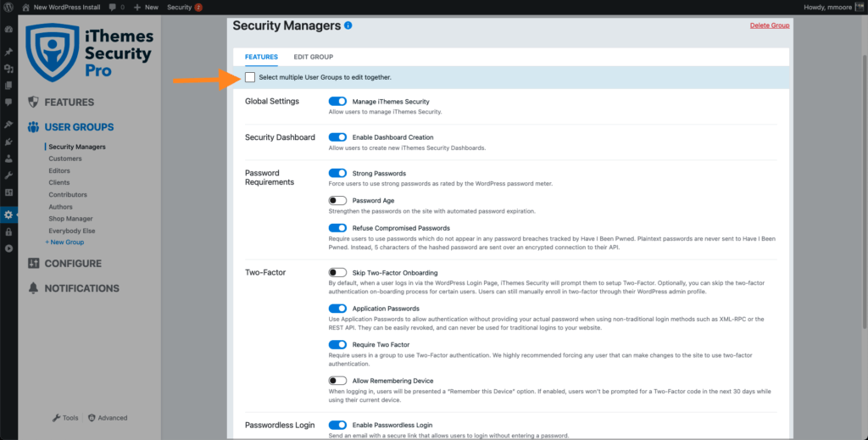This screenshot has height=440, width=868.
Task: Click the WordPress logo icon in admin bar
Action: coord(8,7)
